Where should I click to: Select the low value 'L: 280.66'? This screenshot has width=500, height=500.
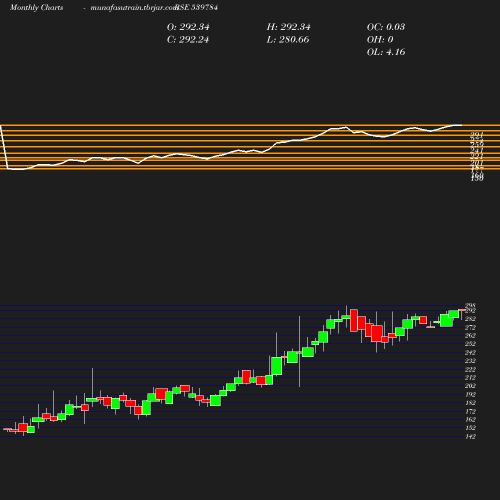pos(288,40)
